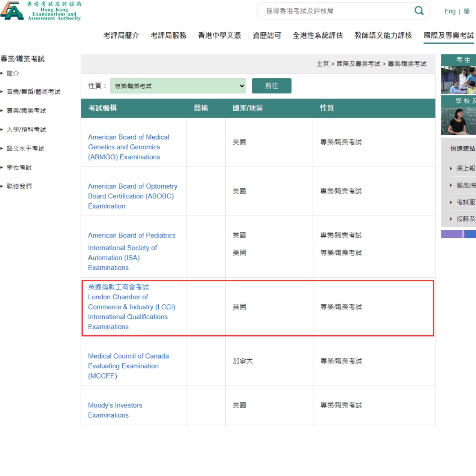Screen dimensions: 476x476
Task: Click the search magnifier icon
Action: point(419,11)
